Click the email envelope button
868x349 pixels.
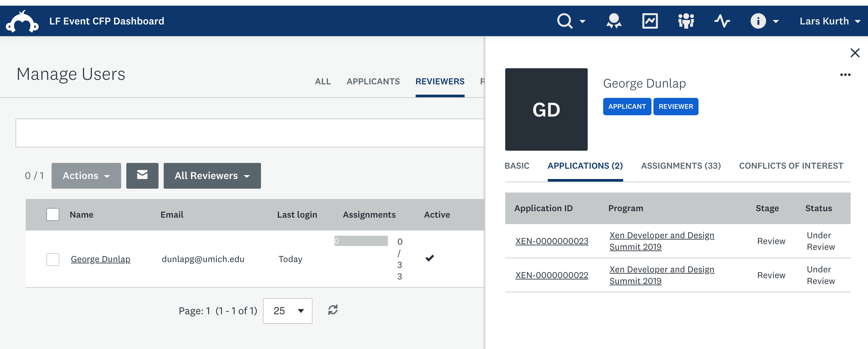(x=142, y=176)
